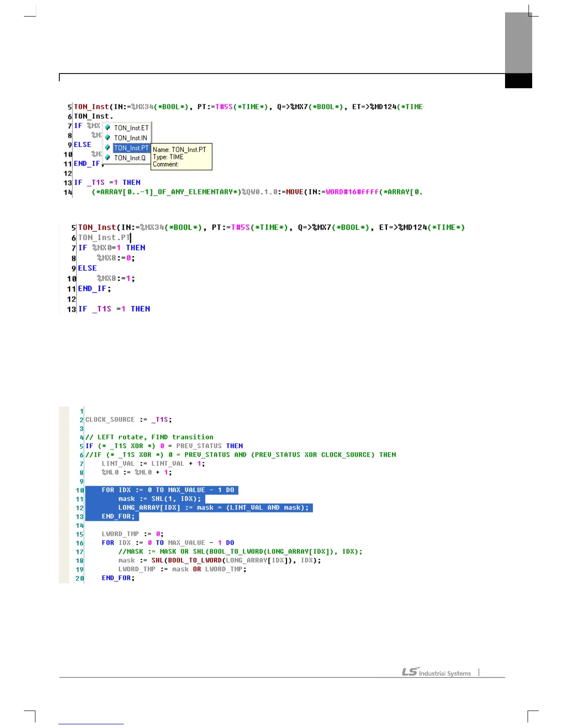The height and width of the screenshot is (728, 563).
Task: Click tooltip line 'Name: TON_Inst.PT'
Action: (x=179, y=149)
